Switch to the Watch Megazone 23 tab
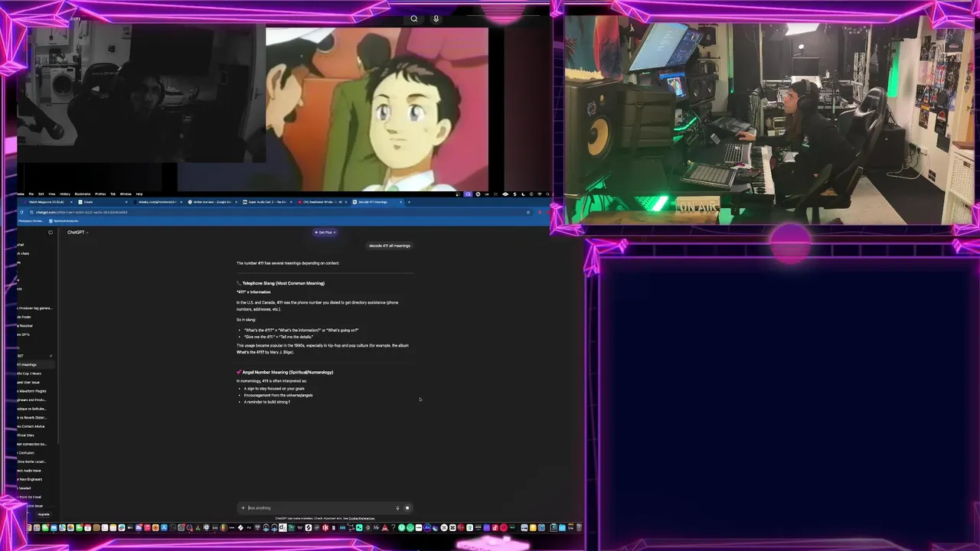The image size is (980, 551). pos(47,202)
